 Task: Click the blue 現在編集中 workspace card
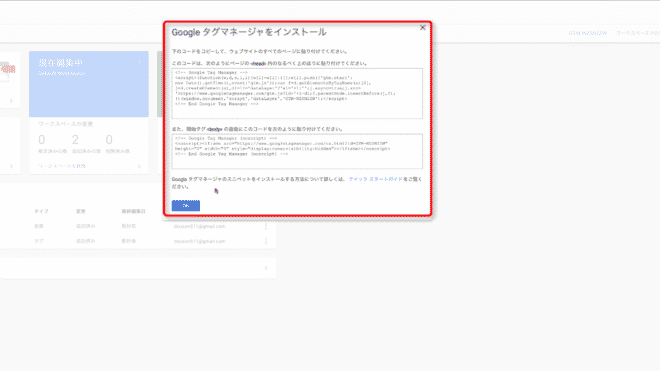pyautogui.click(x=89, y=84)
